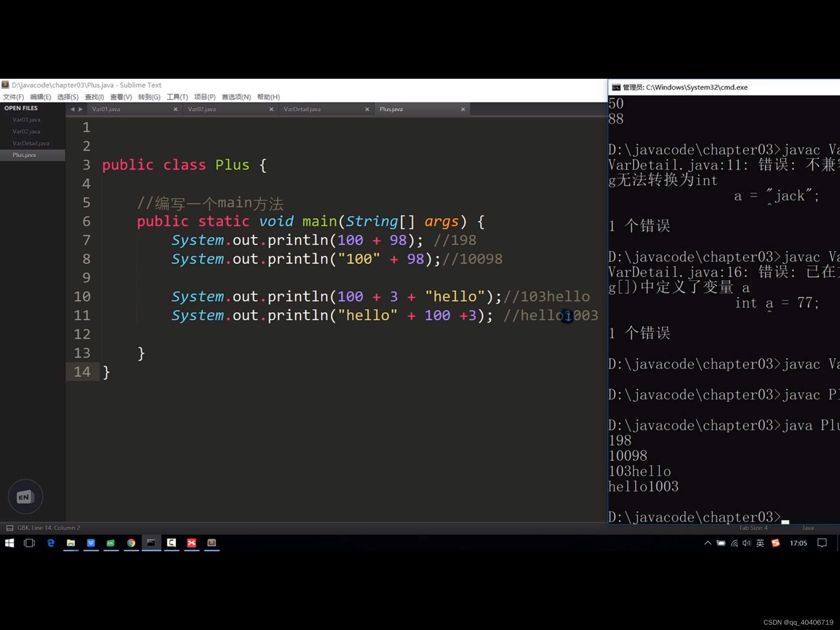Open the Action Center from the tray

click(822, 543)
